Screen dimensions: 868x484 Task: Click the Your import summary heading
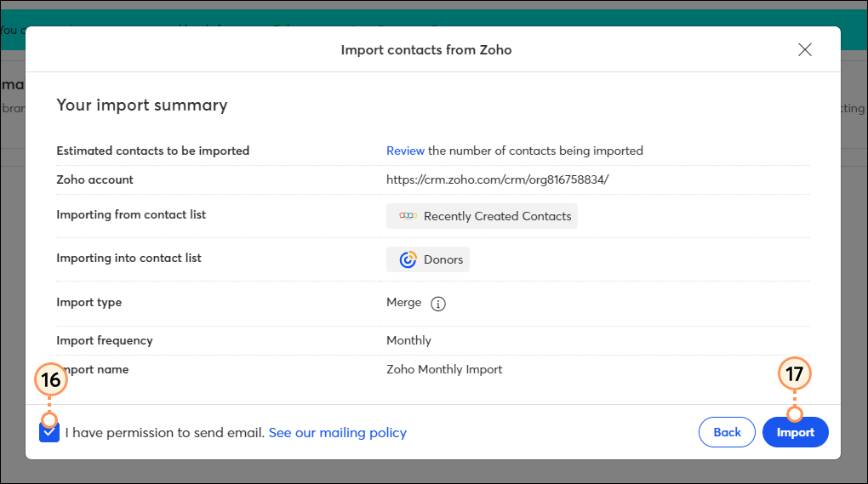click(x=142, y=105)
